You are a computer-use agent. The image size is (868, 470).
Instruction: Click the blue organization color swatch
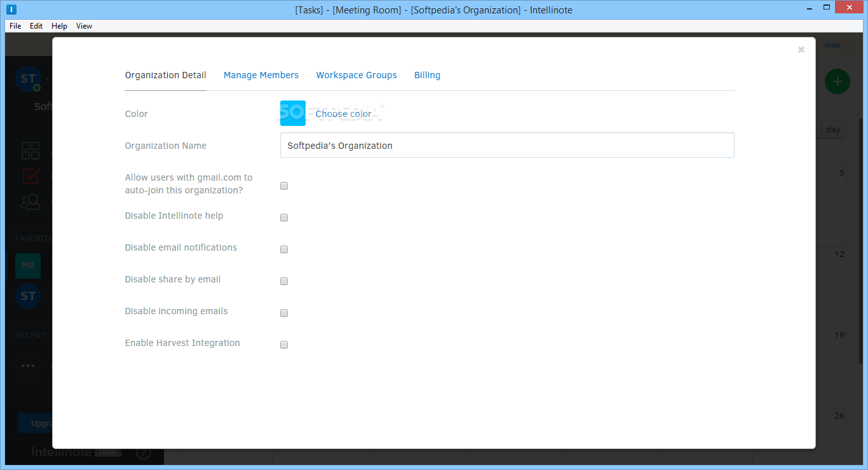(293, 113)
